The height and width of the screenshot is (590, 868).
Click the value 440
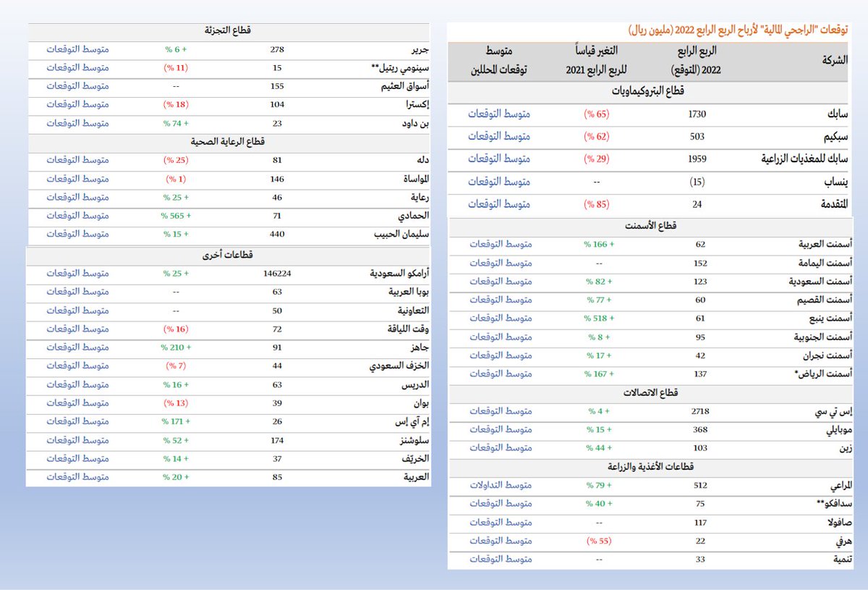276,234
